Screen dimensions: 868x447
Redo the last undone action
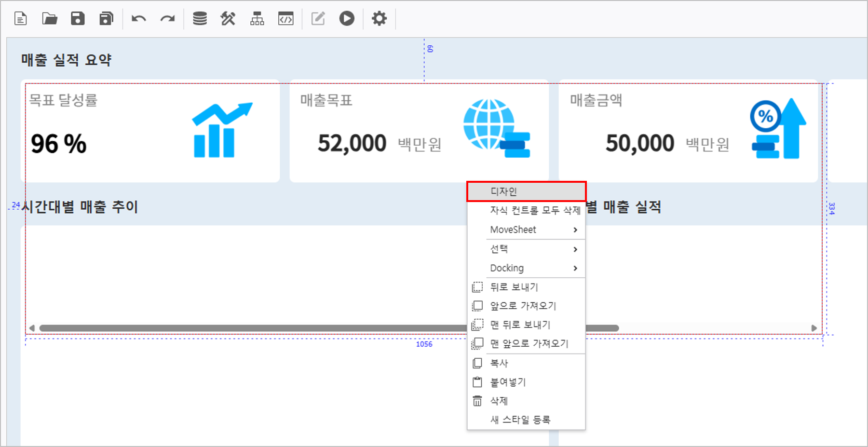167,19
